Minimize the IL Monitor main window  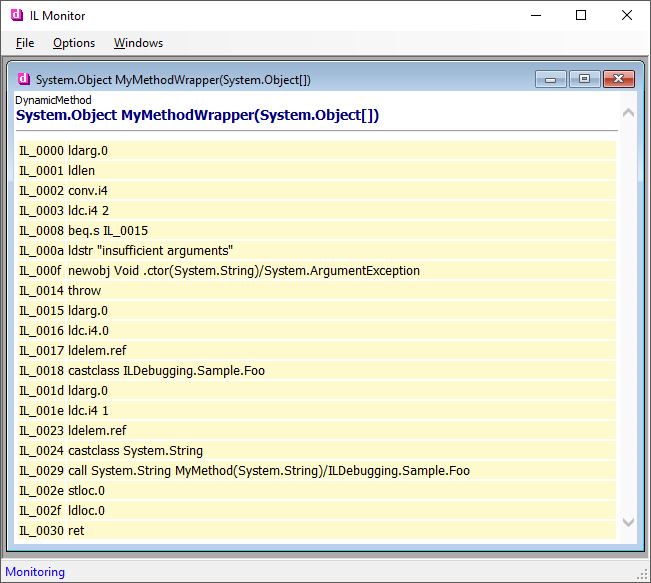coord(536,15)
